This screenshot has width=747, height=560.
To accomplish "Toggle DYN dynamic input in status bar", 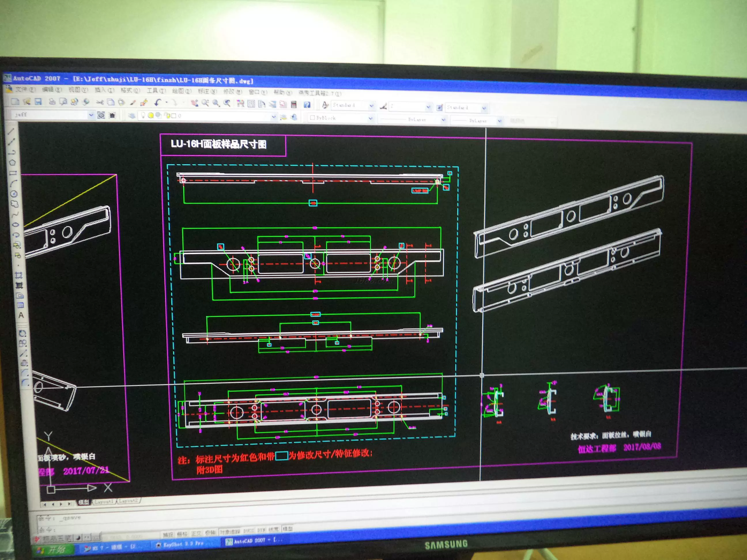I will tap(261, 531).
